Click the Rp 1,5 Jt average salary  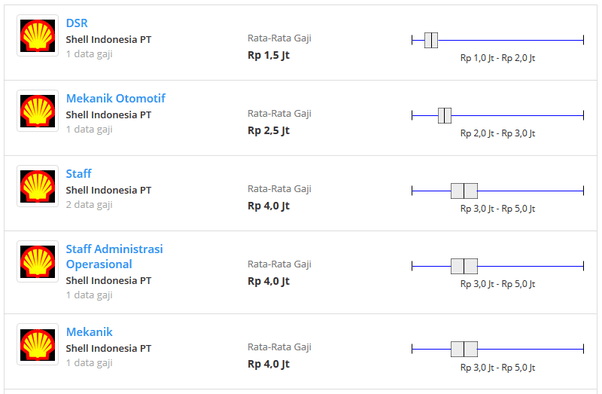coord(268,55)
